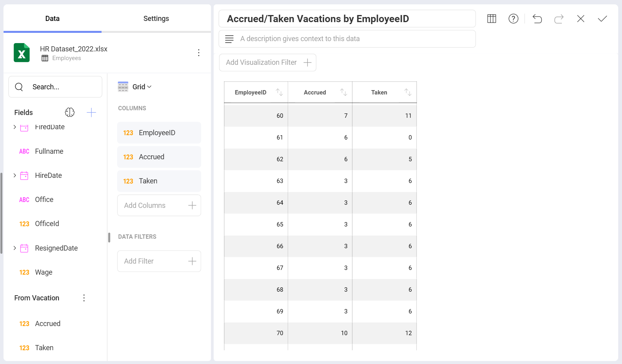Expand the ResignedDate field
622x364 pixels.
click(x=15, y=248)
